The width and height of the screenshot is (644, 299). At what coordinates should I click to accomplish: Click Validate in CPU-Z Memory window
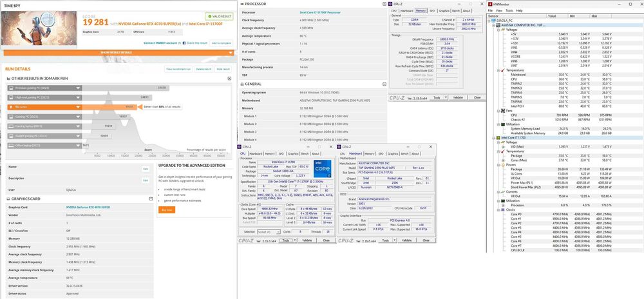(x=459, y=97)
